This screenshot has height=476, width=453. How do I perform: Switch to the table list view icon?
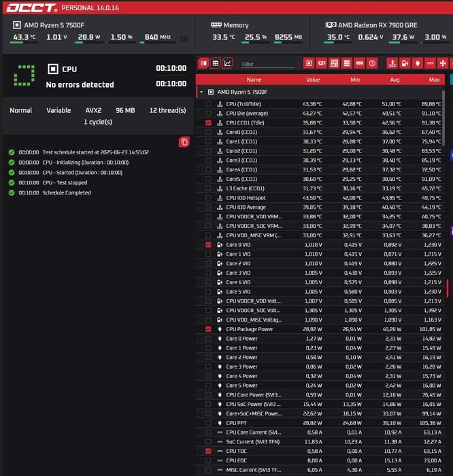(x=203, y=63)
